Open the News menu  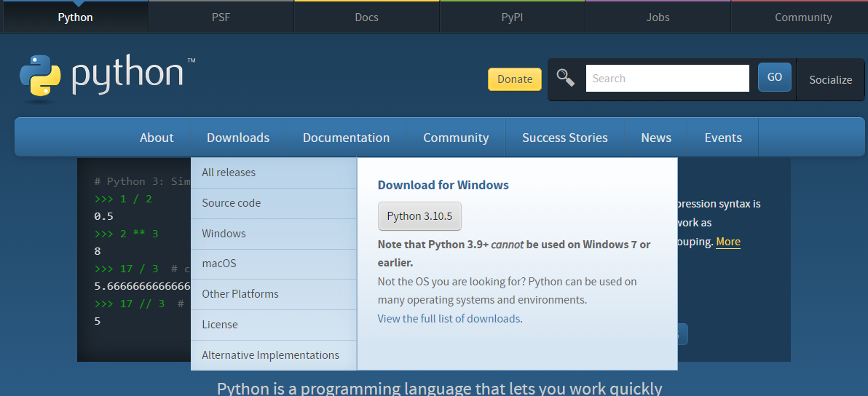pos(656,138)
